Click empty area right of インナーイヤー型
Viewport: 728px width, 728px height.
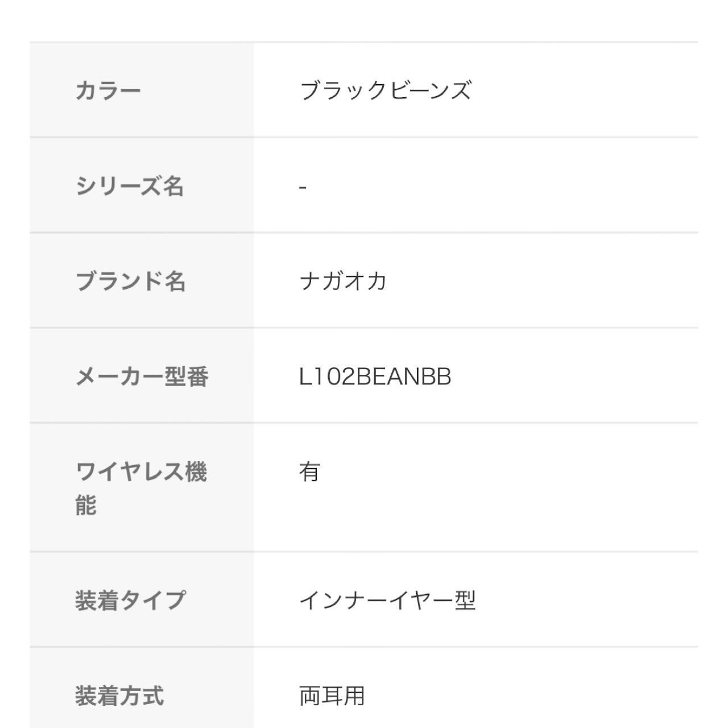[x=589, y=600]
